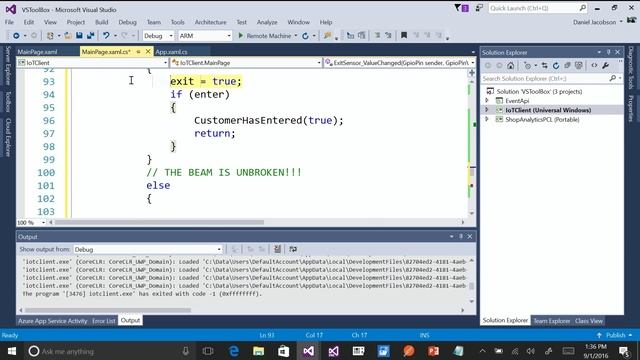
Task: Open the Diagnostic Tools side tab
Action: [x=631, y=68]
